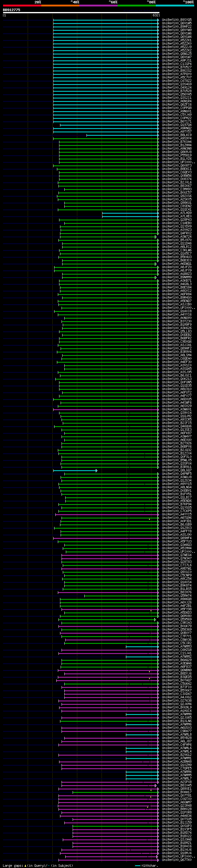Image resolution: width=197 pixels, height=868 pixels.
Task: Click hit UniRef100_B8LKC9
Action: [x=177, y=135]
